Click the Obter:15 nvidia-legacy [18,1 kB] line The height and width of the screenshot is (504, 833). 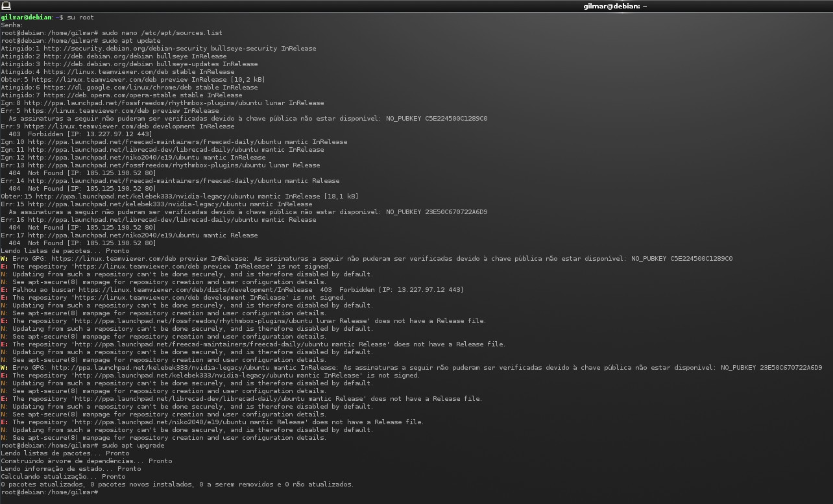pyautogui.click(x=180, y=196)
